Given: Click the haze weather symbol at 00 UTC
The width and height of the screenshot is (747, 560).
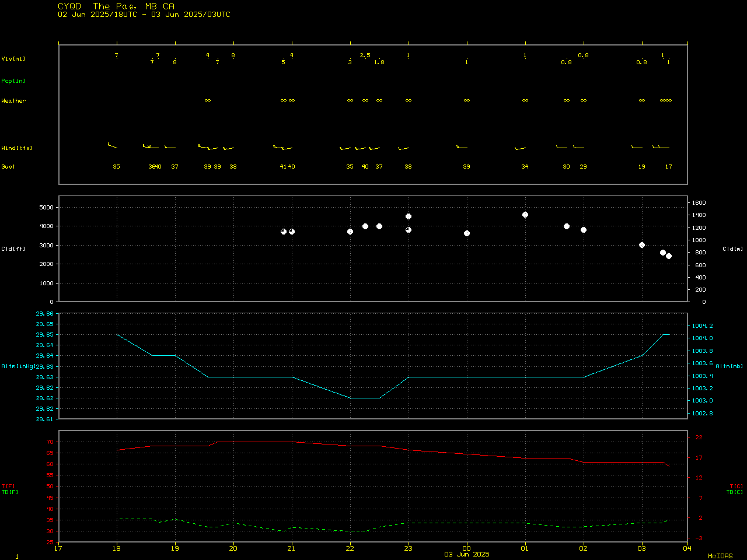Looking at the screenshot, I should (x=467, y=100).
